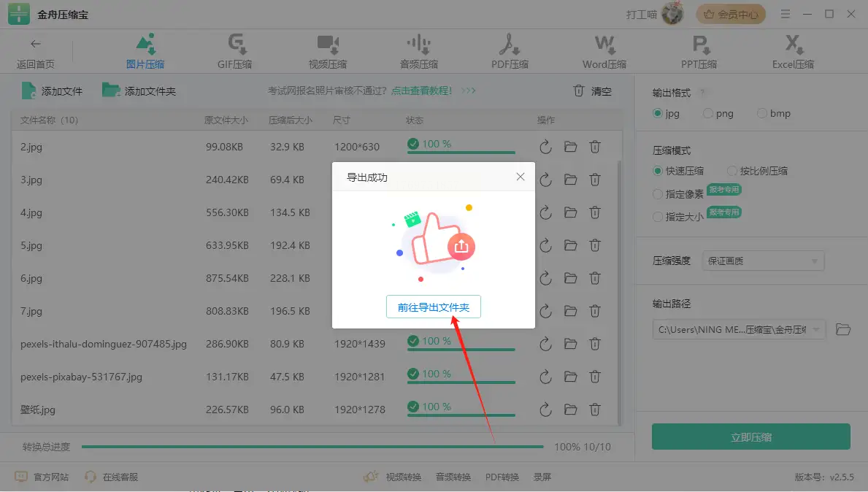Recompress 3.jpg with its refresh icon
Image resolution: width=868 pixels, height=492 pixels.
click(545, 180)
